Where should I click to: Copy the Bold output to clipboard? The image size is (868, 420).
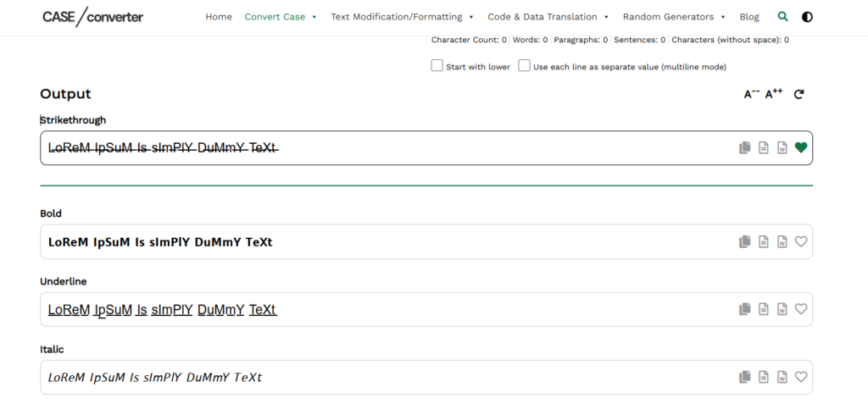tap(745, 241)
